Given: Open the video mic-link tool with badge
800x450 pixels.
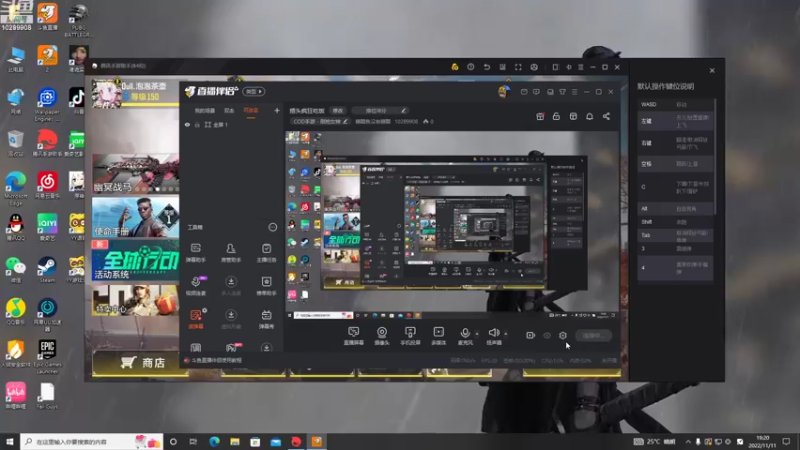Looking at the screenshot, I should click(x=196, y=286).
